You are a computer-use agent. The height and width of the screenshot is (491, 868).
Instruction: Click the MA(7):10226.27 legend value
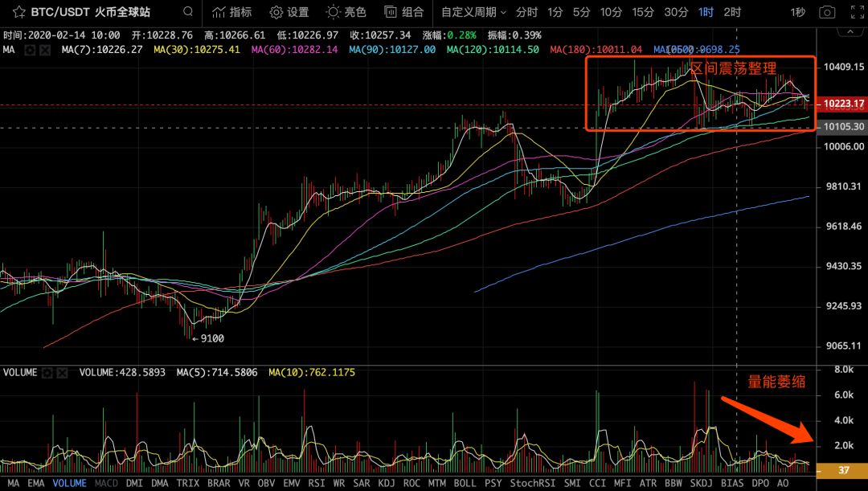coord(102,50)
